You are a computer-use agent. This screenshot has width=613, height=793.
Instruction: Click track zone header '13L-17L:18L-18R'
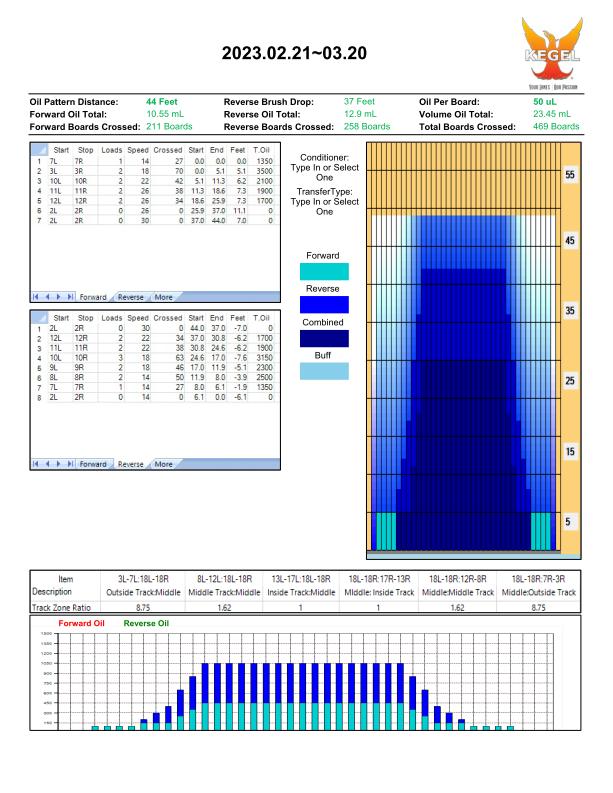click(301, 579)
